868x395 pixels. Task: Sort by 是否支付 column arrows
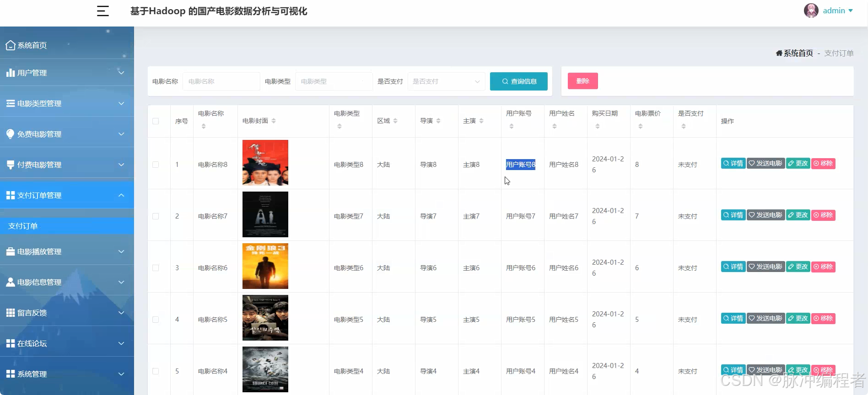(684, 127)
